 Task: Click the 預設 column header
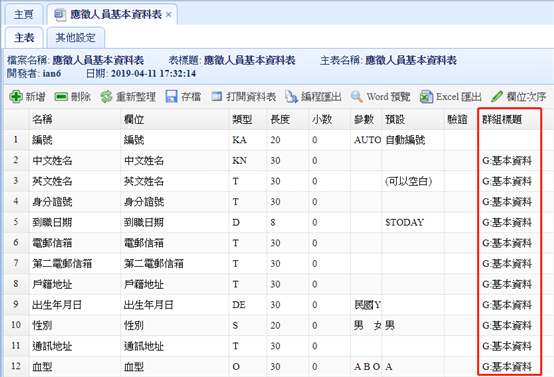coord(413,119)
